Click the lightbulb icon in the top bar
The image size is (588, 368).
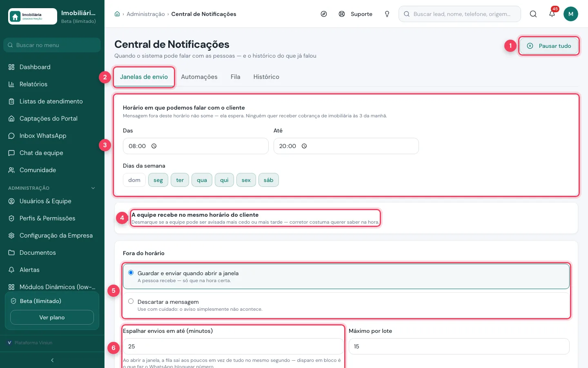(387, 14)
